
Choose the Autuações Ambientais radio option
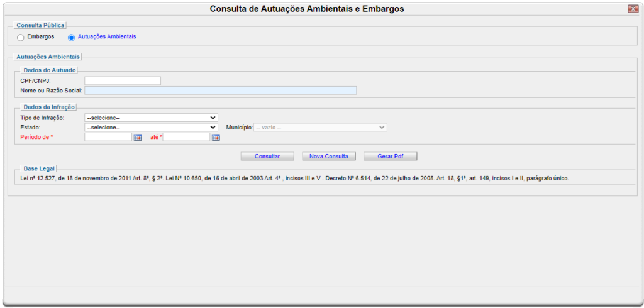pos(71,37)
